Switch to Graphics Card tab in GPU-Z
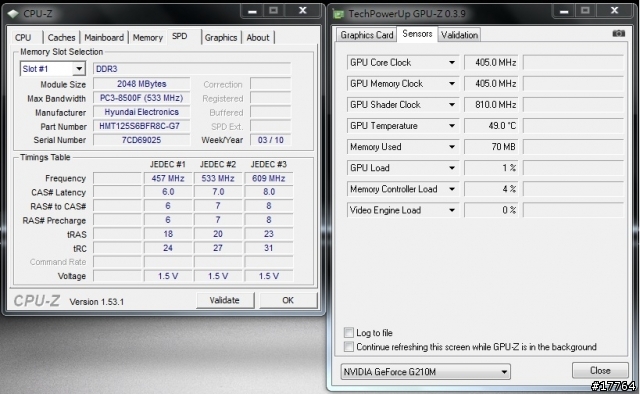This screenshot has height=394, width=640. (367, 35)
